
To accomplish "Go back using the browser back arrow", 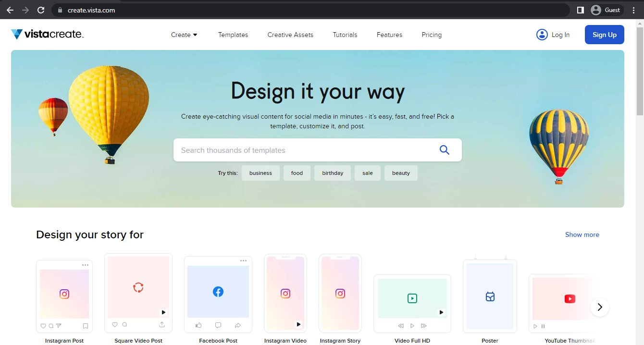I will click(x=10, y=10).
